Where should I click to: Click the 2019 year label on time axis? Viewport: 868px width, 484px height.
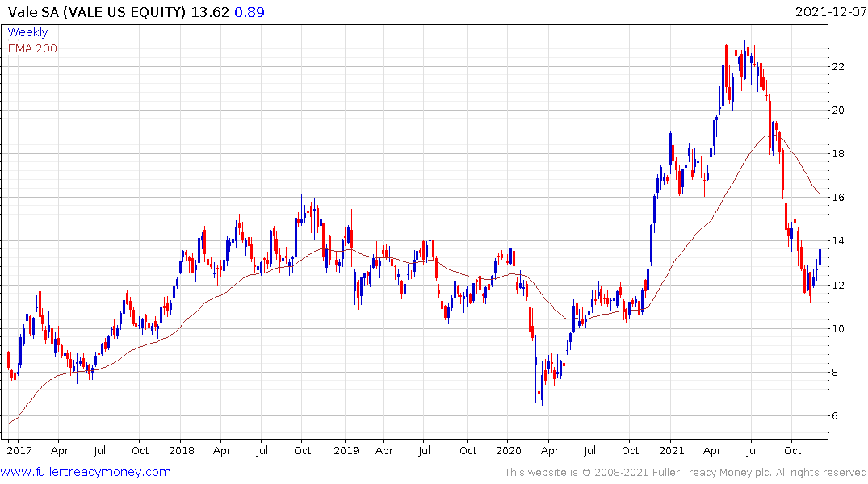(x=346, y=450)
